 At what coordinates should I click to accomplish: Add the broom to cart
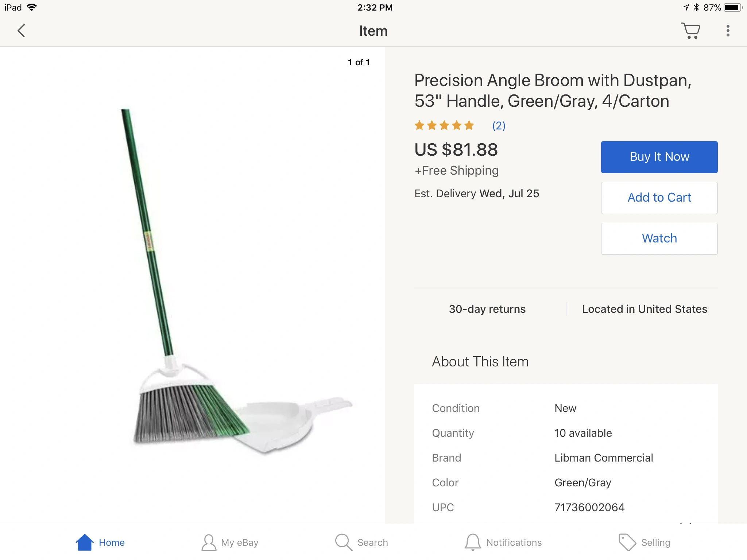tap(659, 198)
